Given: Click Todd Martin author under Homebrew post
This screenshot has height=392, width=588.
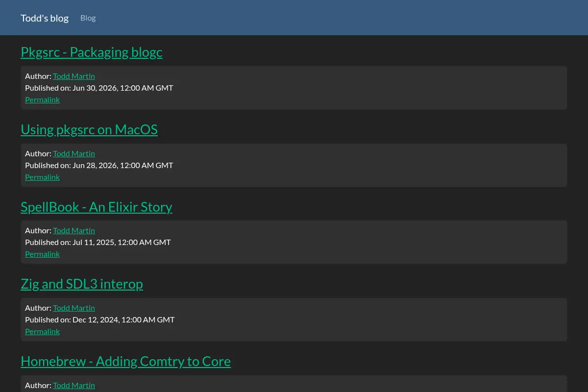Looking at the screenshot, I should pyautogui.click(x=74, y=385).
